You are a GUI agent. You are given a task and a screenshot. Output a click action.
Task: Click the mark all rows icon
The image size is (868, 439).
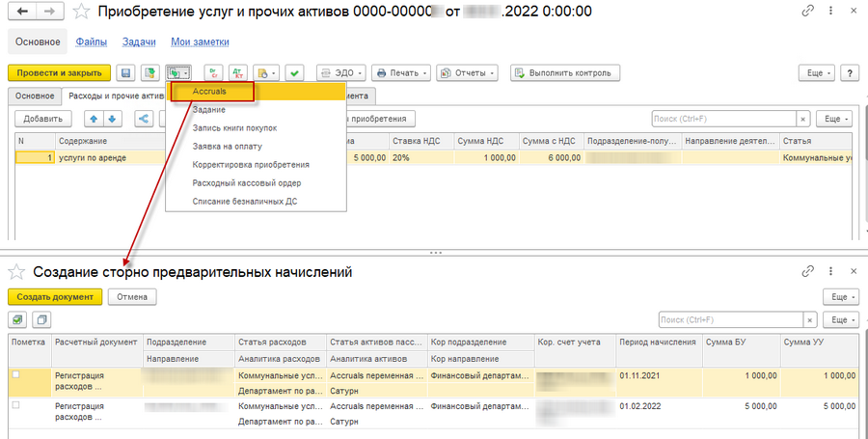click(18, 319)
